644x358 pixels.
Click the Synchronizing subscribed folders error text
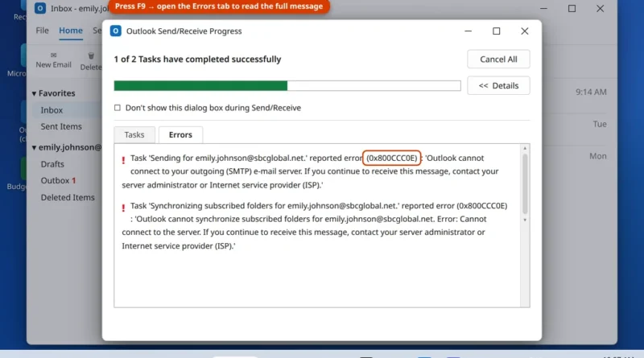[x=314, y=225]
